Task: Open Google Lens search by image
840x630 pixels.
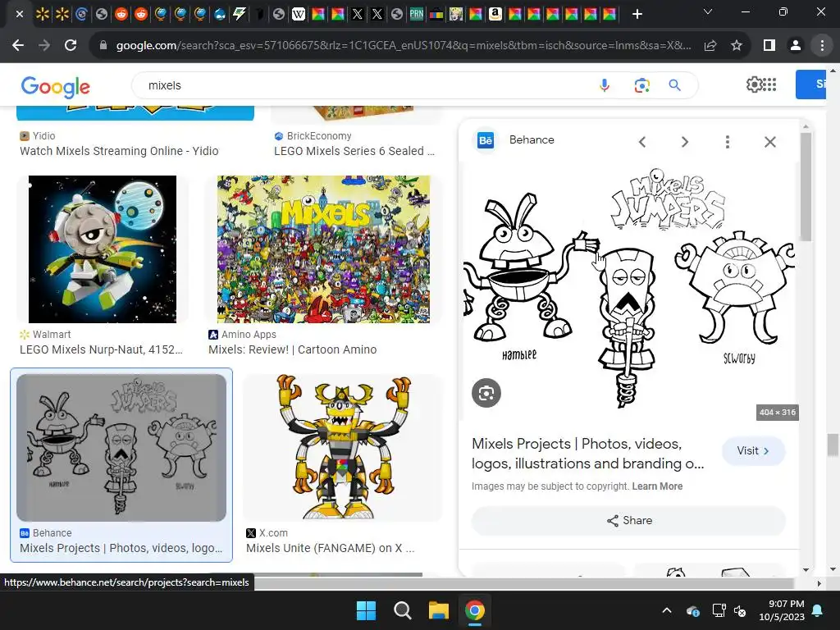Action: (x=641, y=85)
